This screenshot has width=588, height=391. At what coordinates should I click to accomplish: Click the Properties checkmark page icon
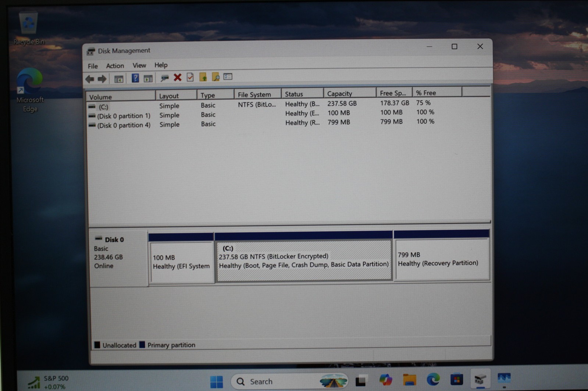190,77
